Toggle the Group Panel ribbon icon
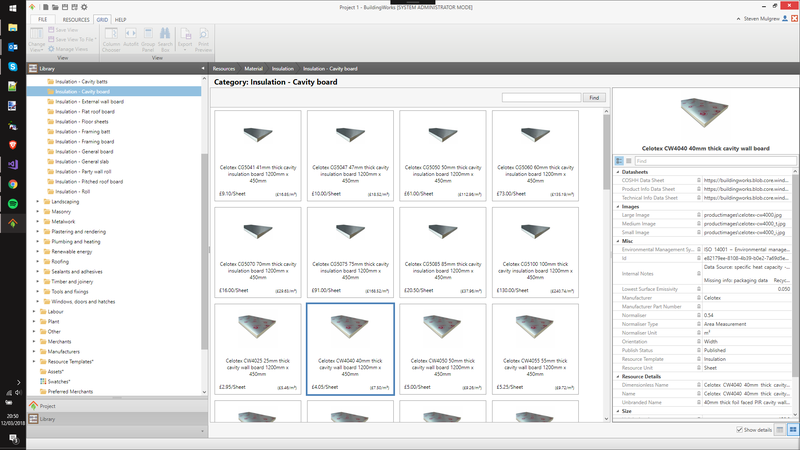Image resolution: width=800 pixels, height=450 pixels. (x=148, y=40)
